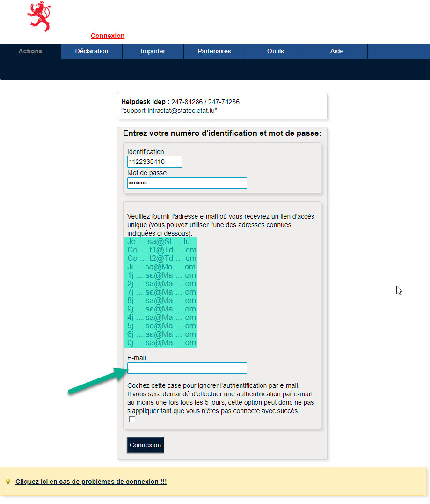Screen dimensions: 430x504
Task: Click the red lion logo
Action: click(x=39, y=16)
